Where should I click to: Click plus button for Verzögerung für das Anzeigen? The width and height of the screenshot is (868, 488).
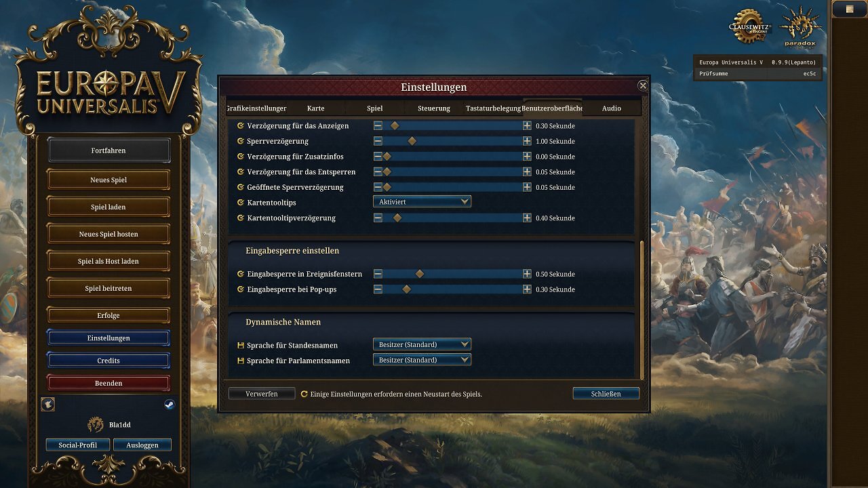[x=527, y=126]
